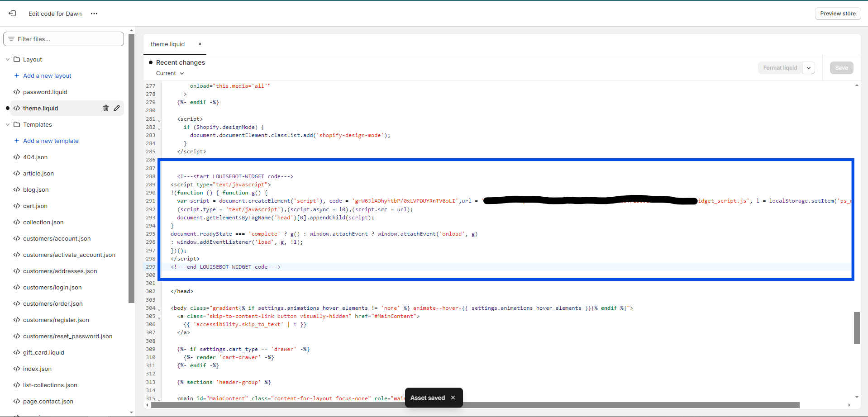Image resolution: width=868 pixels, height=417 pixels.
Task: Collapse the Layout folder
Action: (x=8, y=59)
